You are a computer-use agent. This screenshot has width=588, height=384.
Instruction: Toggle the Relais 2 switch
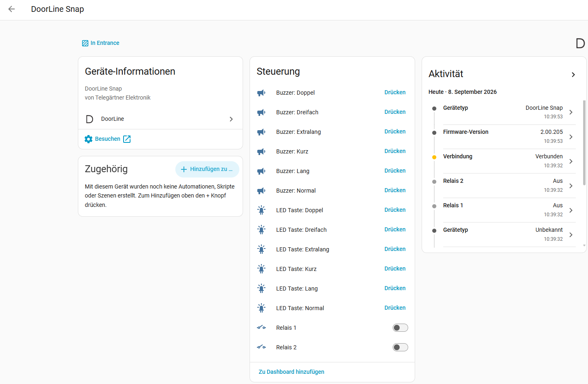(400, 347)
